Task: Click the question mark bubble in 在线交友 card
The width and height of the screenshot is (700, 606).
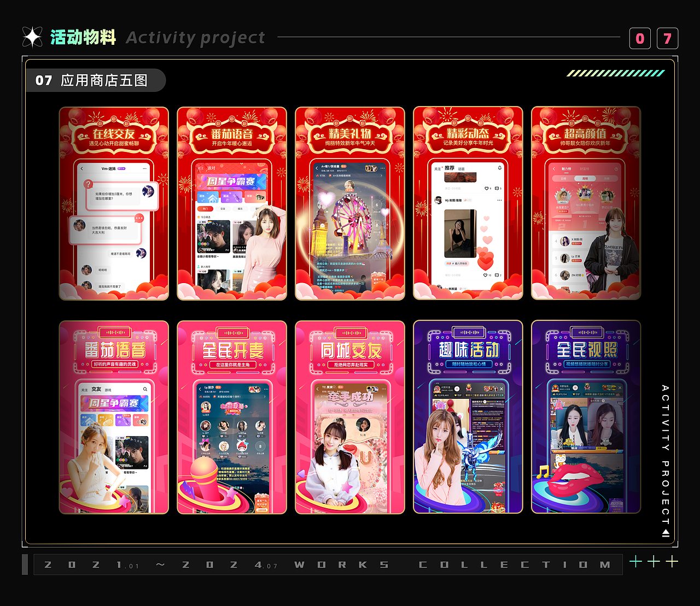Action: point(89,184)
